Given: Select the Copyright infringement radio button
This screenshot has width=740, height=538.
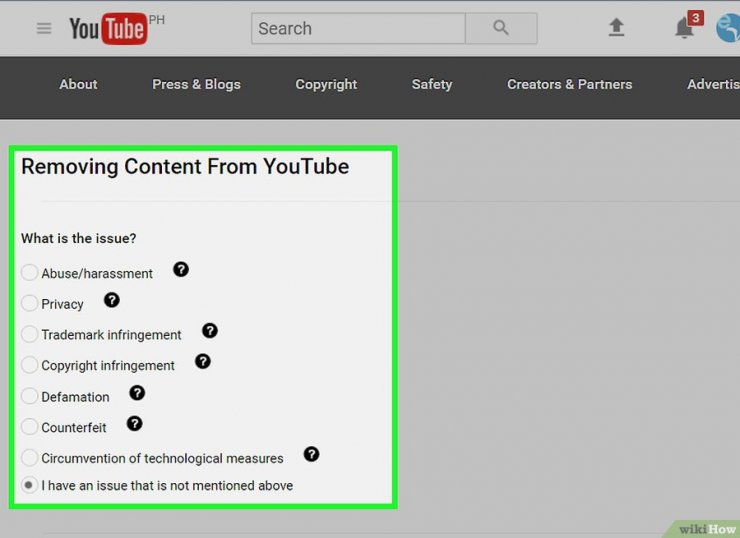Looking at the screenshot, I should pos(29,364).
